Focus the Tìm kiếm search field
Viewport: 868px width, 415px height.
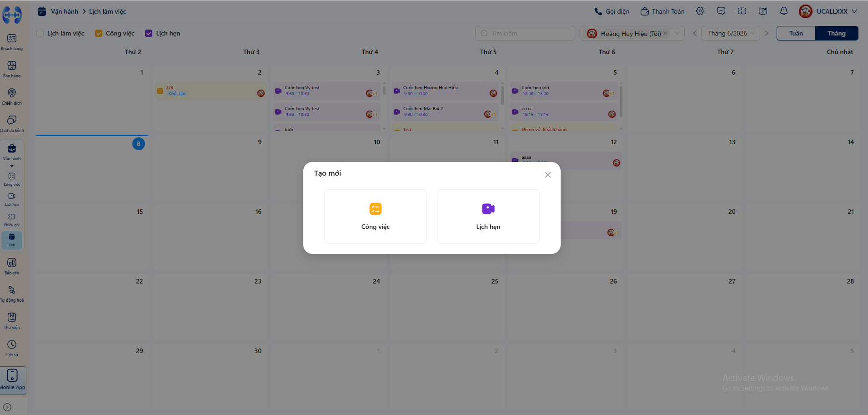[x=525, y=33]
